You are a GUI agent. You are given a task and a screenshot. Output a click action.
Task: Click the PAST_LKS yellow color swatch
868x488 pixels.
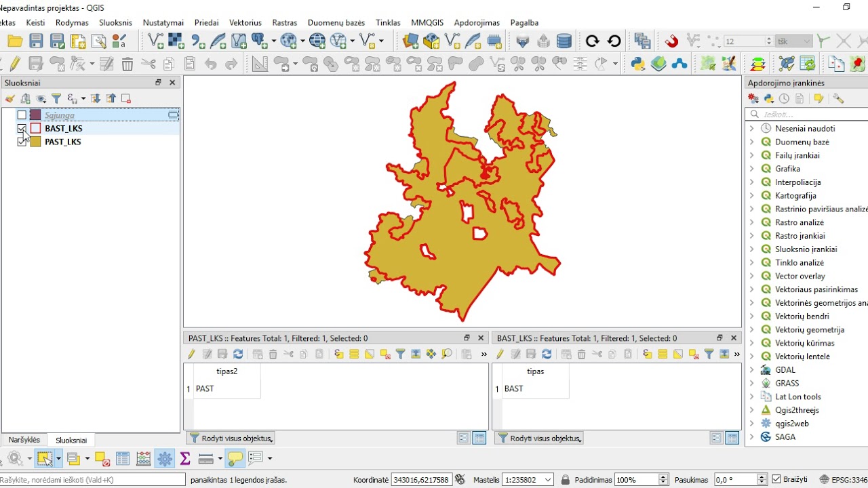tap(35, 142)
